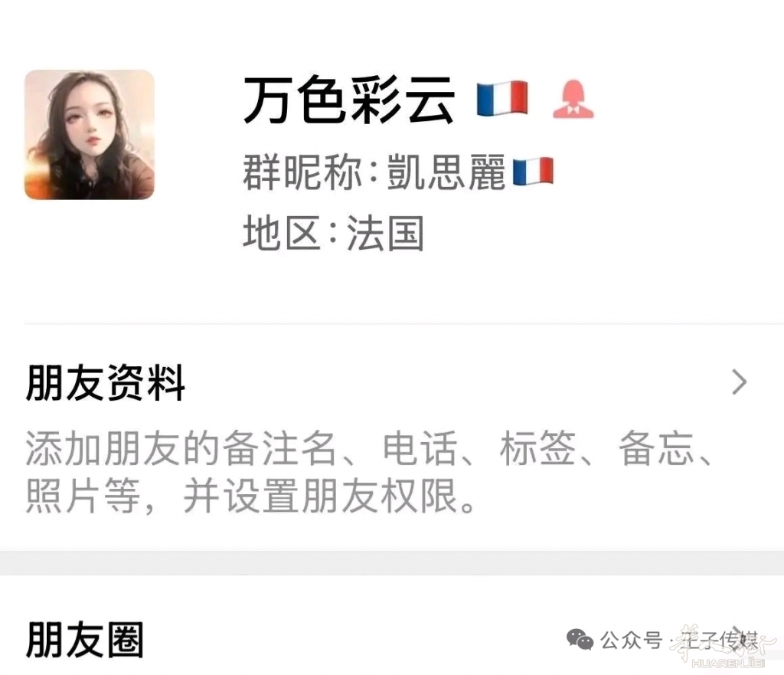Image resolution: width=784 pixels, height=675 pixels.
Task: Open the profile avatar picture
Action: [90, 135]
